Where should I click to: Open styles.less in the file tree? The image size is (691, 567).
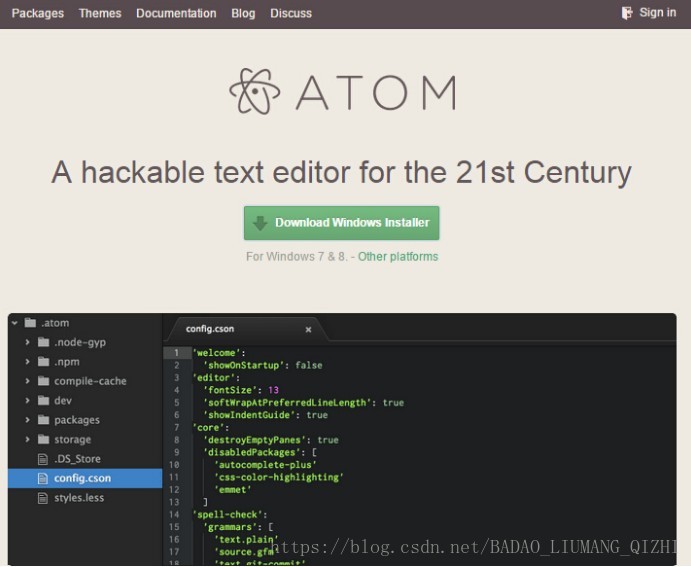point(79,498)
